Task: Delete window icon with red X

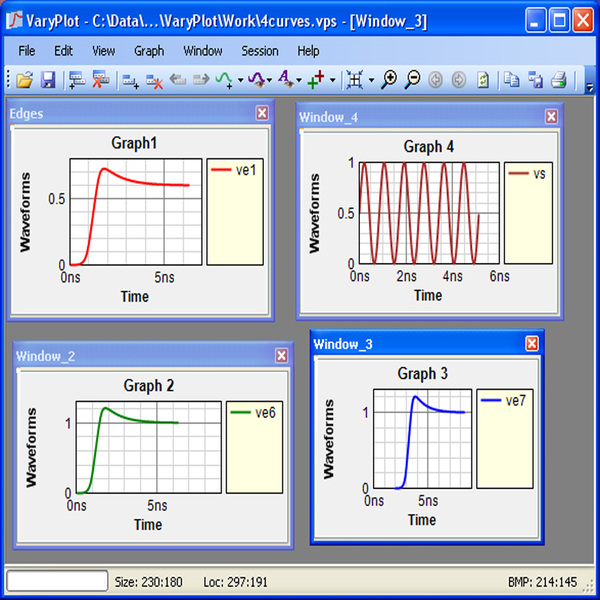Action: pyautogui.click(x=101, y=80)
